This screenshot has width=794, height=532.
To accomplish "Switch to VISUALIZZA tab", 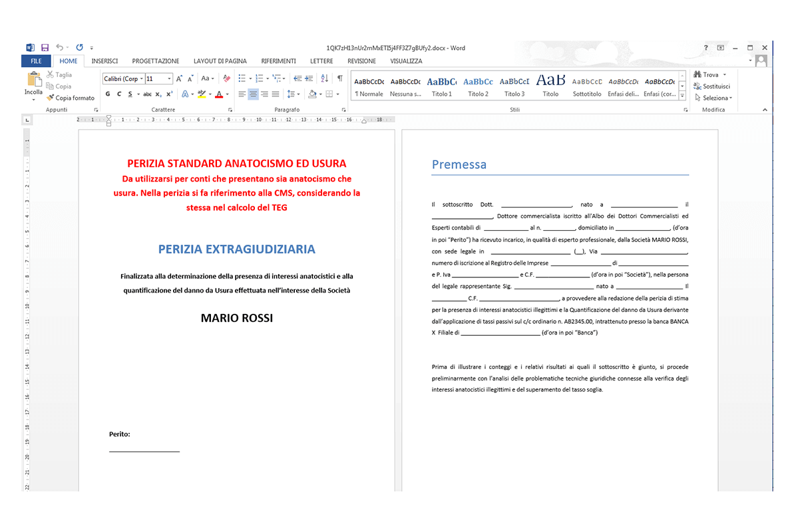I will pyautogui.click(x=405, y=61).
